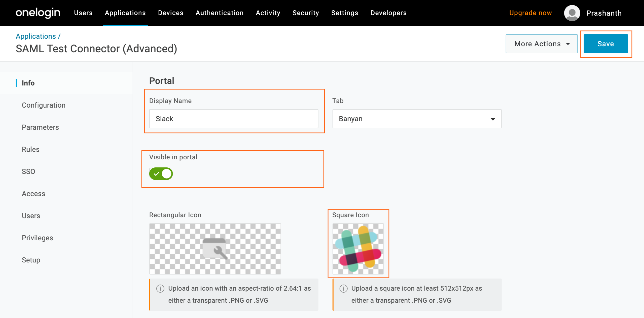Switch to the Configuration side tab
Image resolution: width=644 pixels, height=318 pixels.
(x=44, y=105)
